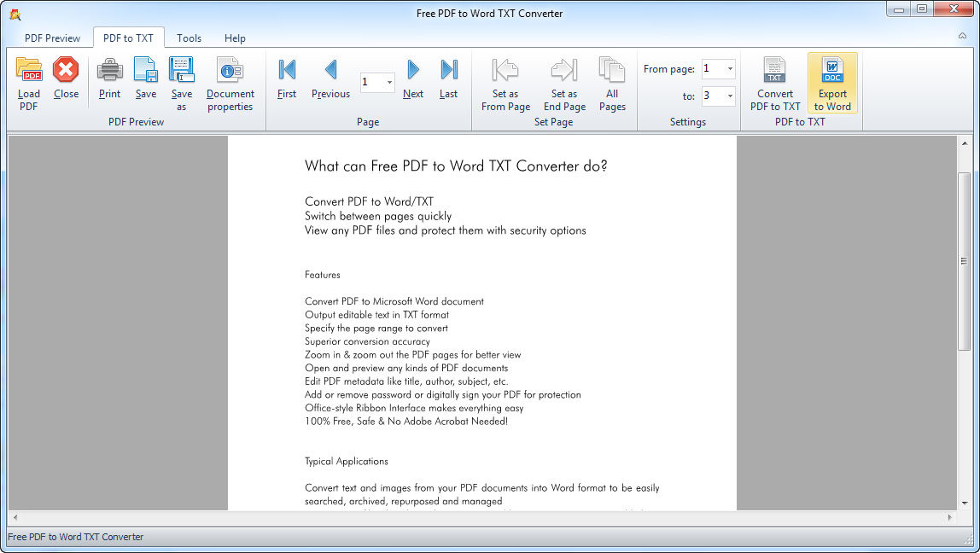Click 'Office-style Ribbon Interface makes everything easy'
The height and width of the screenshot is (553, 980).
click(414, 408)
